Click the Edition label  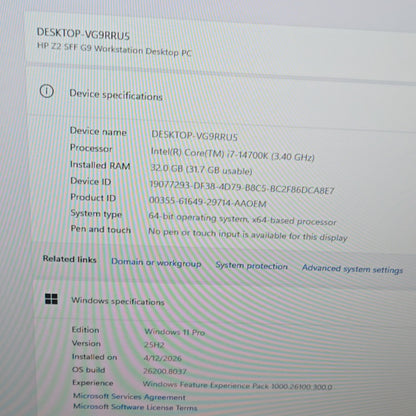pos(85,330)
